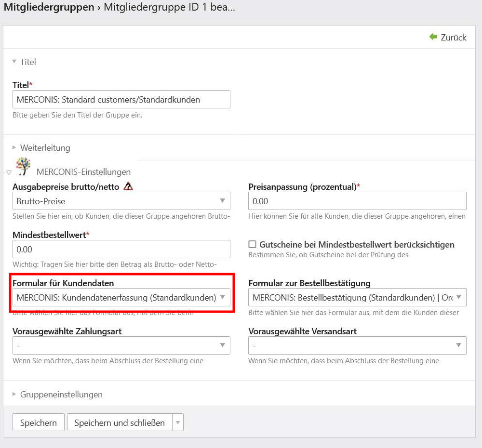The image size is (482, 448).
Task: Open the Formular zur Bestellbestätigung dropdown
Action: pyautogui.click(x=357, y=297)
